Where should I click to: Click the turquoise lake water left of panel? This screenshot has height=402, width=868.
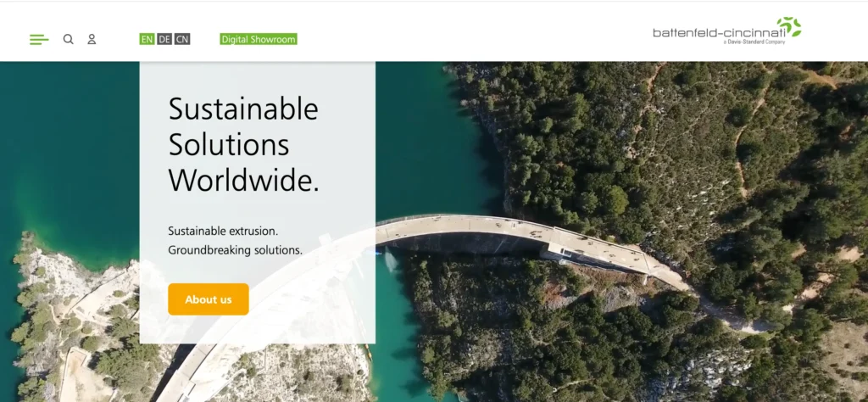pyautogui.click(x=70, y=149)
